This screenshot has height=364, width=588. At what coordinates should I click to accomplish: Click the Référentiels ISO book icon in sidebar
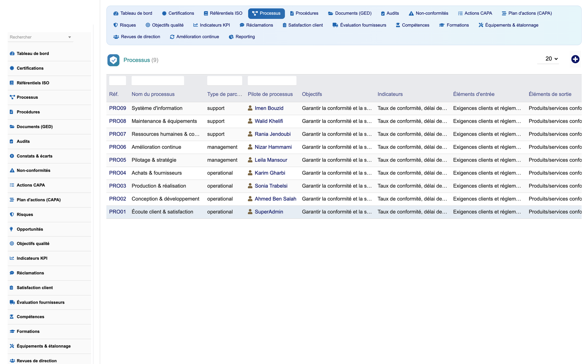pyautogui.click(x=12, y=83)
